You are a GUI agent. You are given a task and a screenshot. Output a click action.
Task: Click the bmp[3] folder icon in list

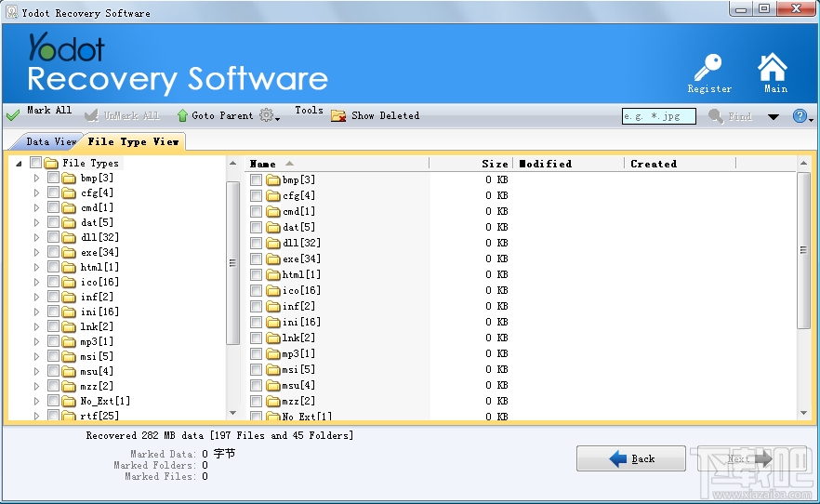point(273,179)
